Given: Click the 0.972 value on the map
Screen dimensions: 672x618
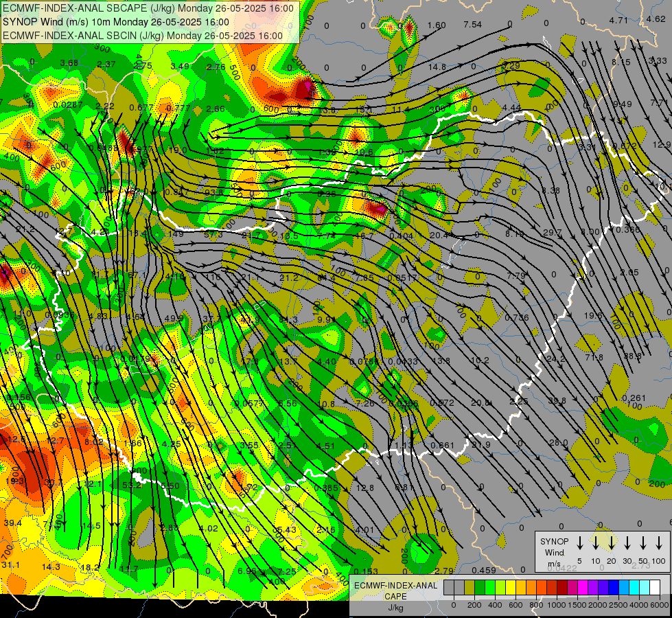Looking at the screenshot, I should click(442, 402).
